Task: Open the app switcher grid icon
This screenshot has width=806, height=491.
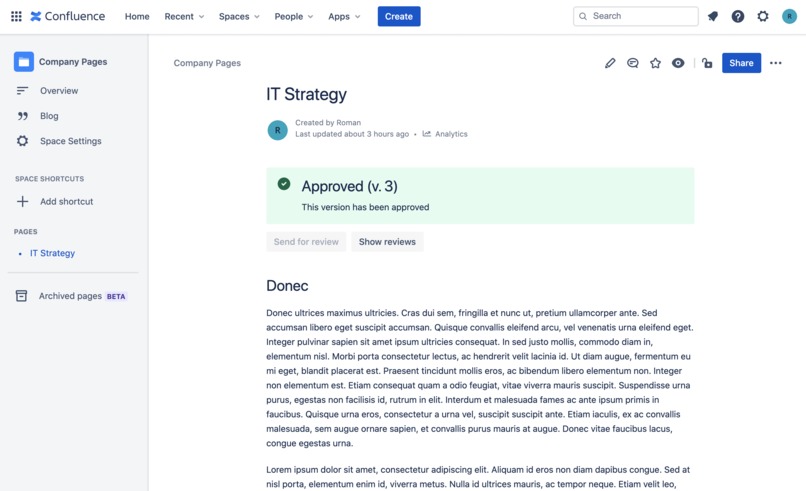Action: point(16,16)
